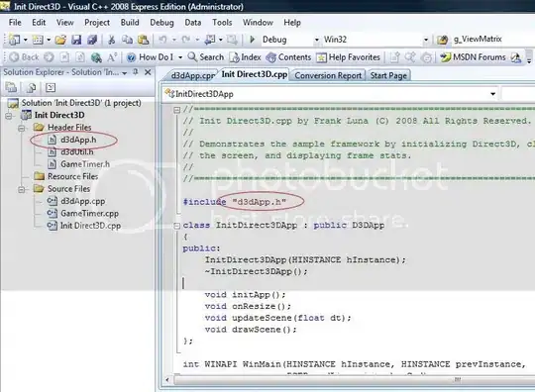
Task: Open the Edit menu
Action: click(x=39, y=23)
